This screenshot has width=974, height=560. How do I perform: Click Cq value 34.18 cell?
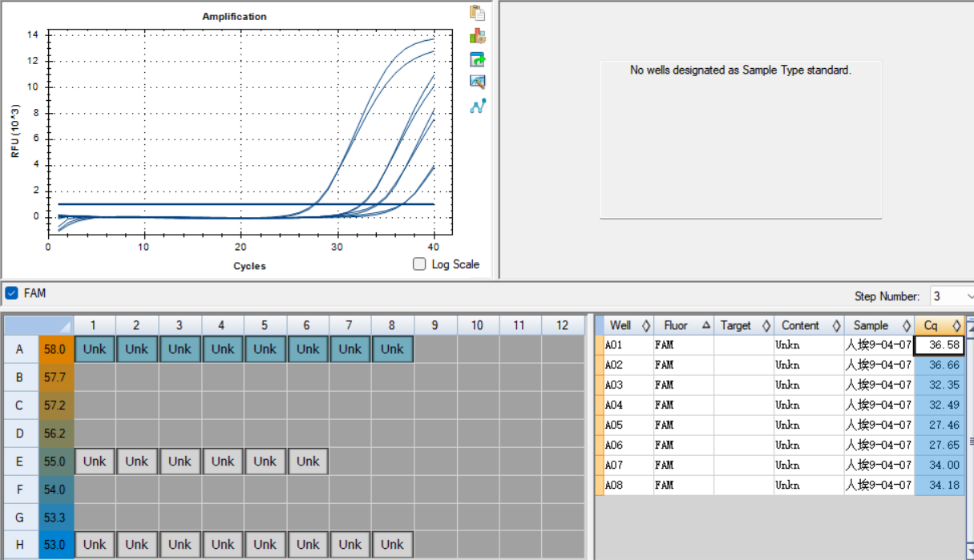[x=940, y=485]
